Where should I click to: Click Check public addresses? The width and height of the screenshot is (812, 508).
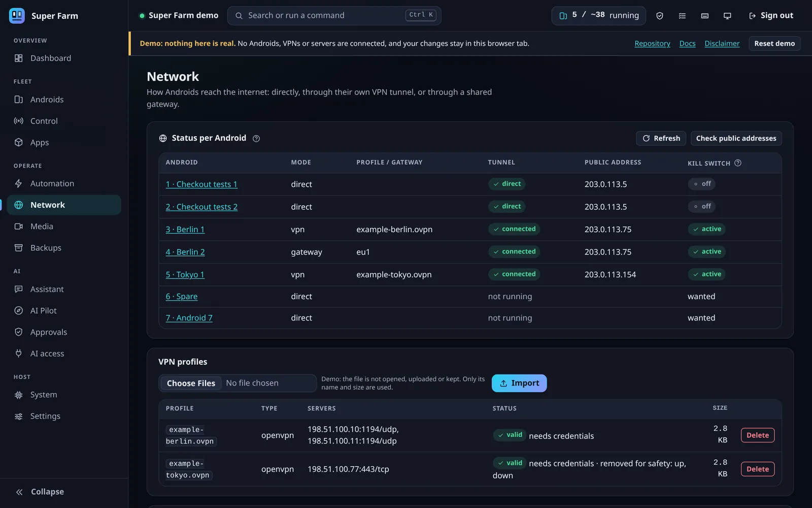736,138
